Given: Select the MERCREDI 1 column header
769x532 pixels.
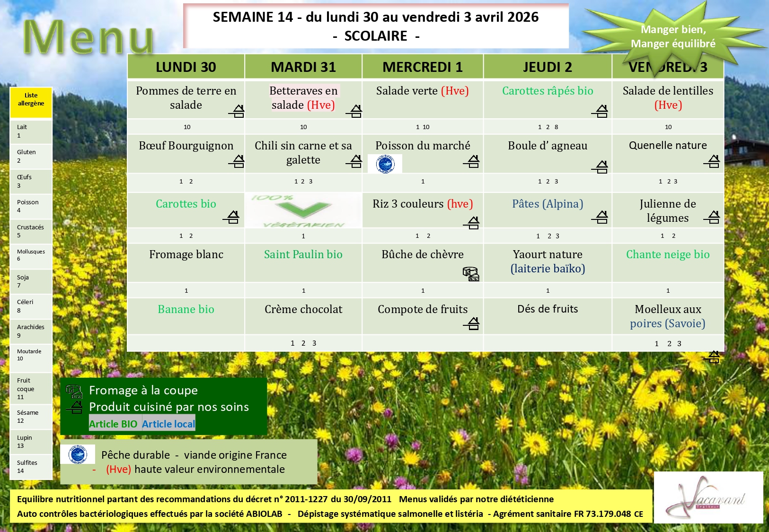Looking at the screenshot, I should coord(423,67).
